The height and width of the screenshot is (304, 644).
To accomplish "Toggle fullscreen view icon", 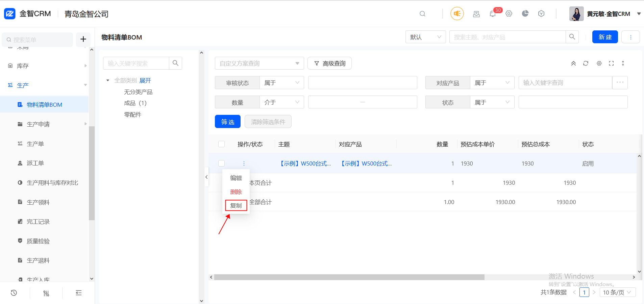I will [x=611, y=64].
